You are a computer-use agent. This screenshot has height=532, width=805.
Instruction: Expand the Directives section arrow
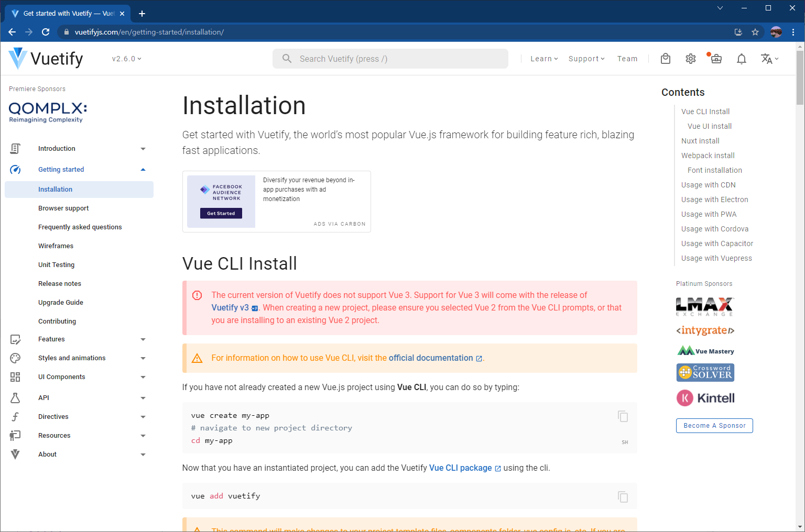143,417
